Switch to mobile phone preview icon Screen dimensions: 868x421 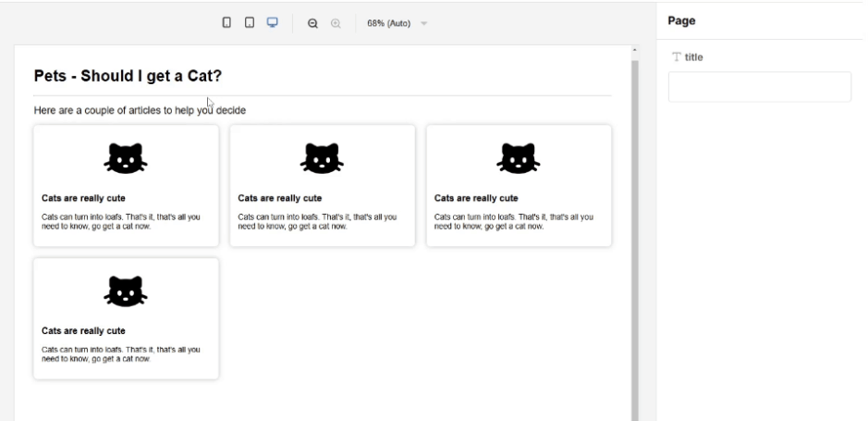(x=226, y=23)
